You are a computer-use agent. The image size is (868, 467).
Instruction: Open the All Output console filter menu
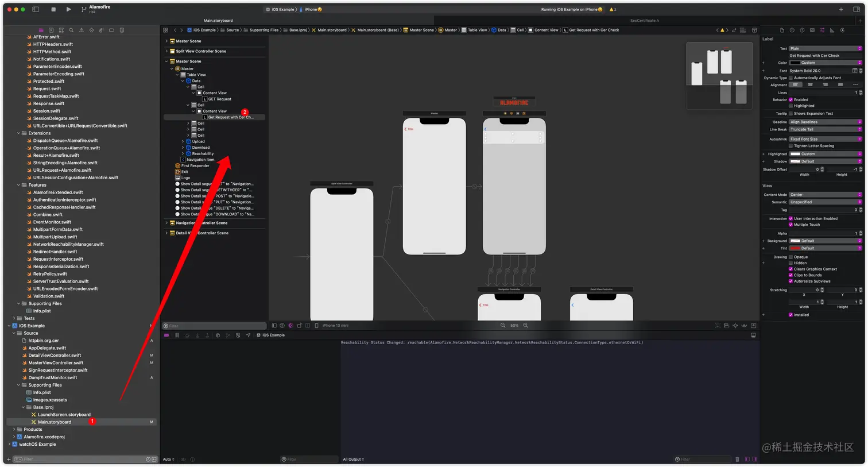pyautogui.click(x=354, y=459)
